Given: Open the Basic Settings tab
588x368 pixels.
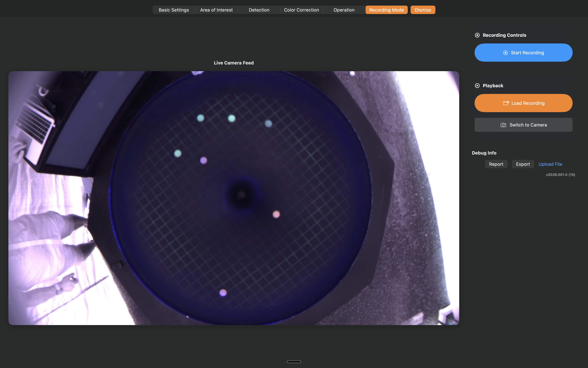Looking at the screenshot, I should click(x=173, y=10).
